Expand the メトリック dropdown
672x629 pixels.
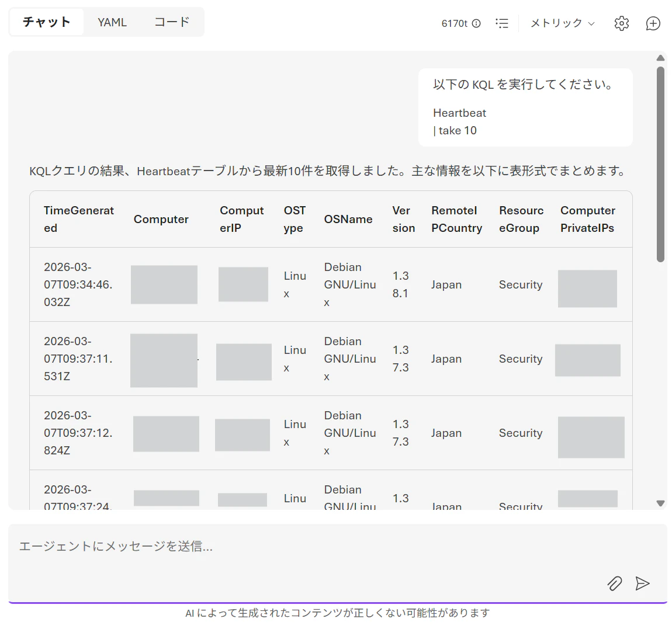562,23
